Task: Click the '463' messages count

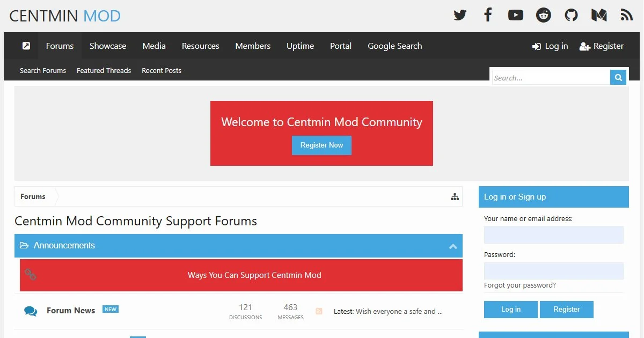Action: [290, 307]
